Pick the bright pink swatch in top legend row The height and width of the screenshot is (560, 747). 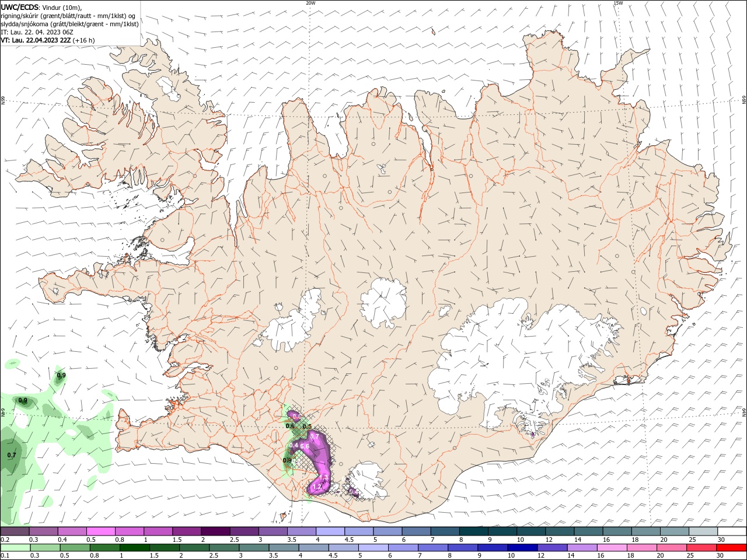101,531
